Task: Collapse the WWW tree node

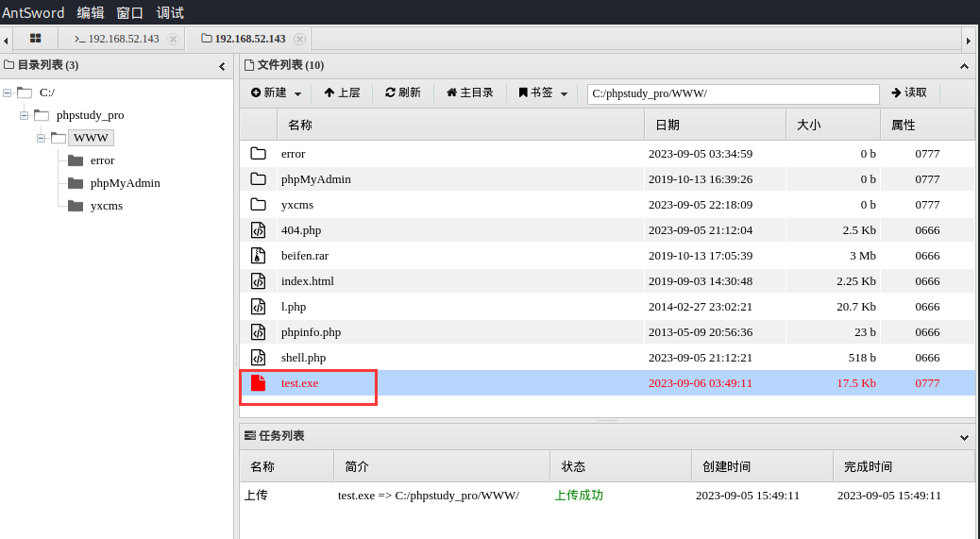Action: pos(41,138)
